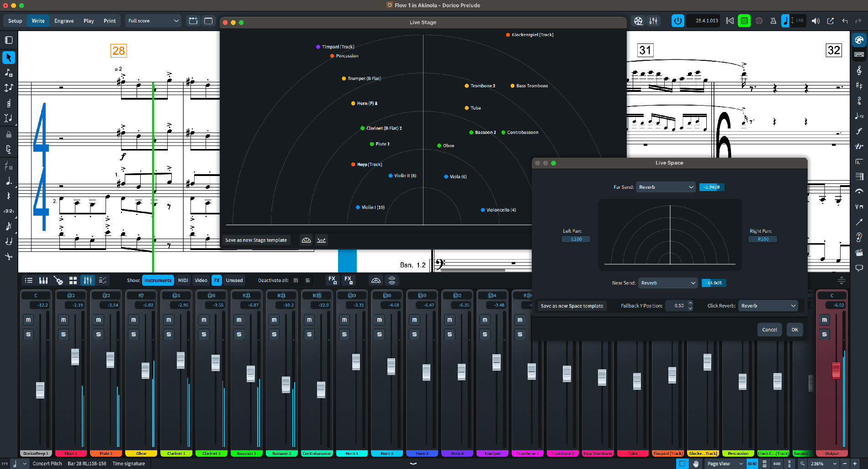Solo the Oboe mixer channel
This screenshot has height=469, width=868.
(133, 334)
